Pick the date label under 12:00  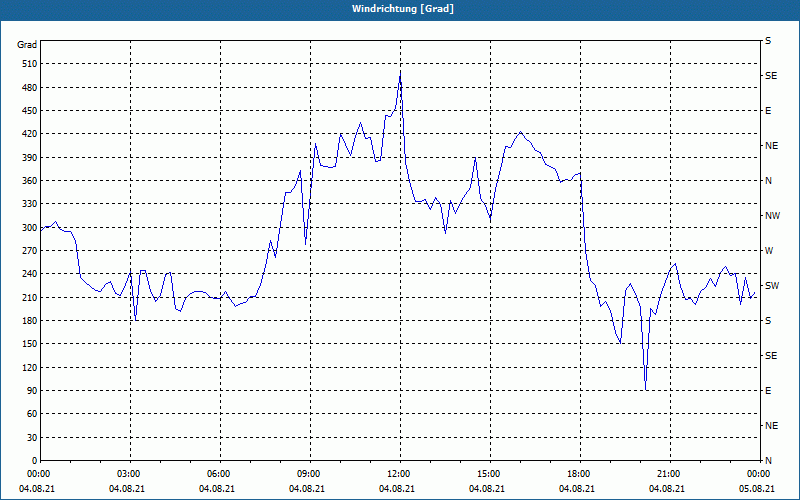pos(397,489)
